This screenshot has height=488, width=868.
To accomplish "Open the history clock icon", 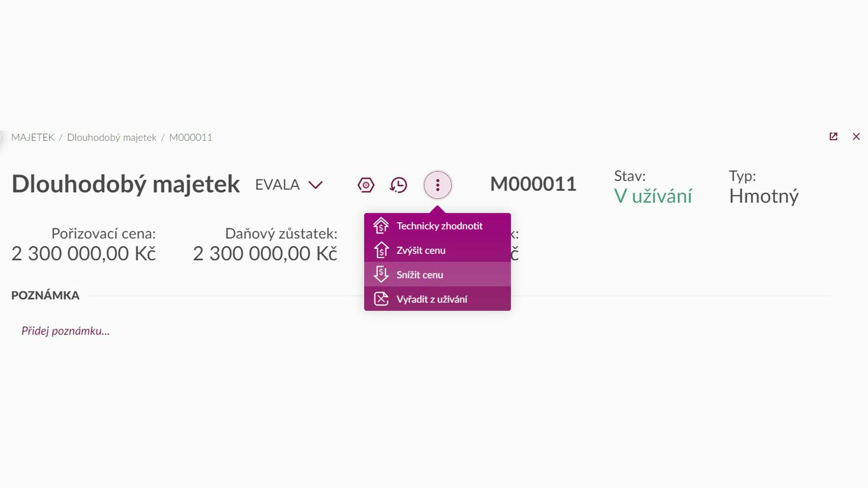I will pos(398,185).
